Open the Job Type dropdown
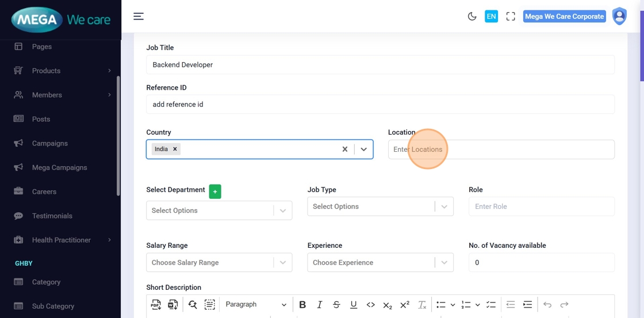This screenshot has width=644, height=318. (380, 206)
